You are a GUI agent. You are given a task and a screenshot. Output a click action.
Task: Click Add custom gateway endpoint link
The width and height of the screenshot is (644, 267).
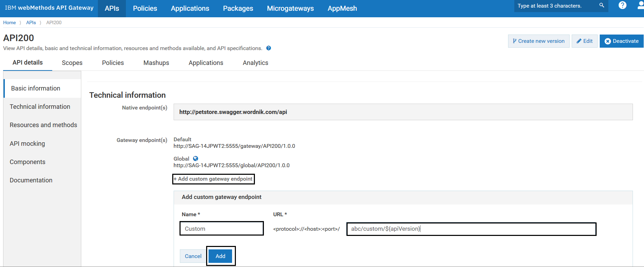tap(213, 179)
